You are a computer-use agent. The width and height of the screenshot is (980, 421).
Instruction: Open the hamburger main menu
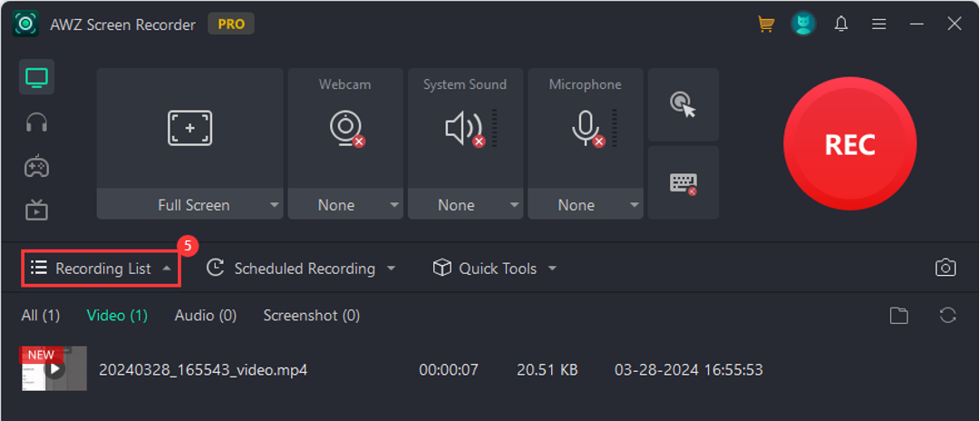coord(879,24)
